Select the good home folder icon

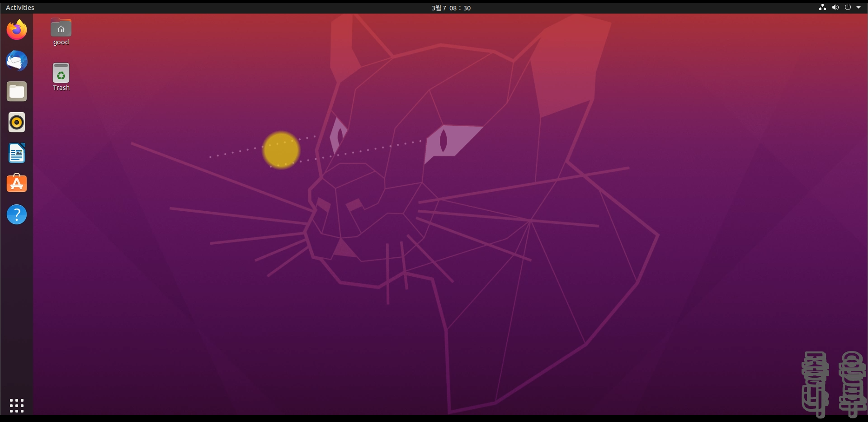tap(61, 28)
